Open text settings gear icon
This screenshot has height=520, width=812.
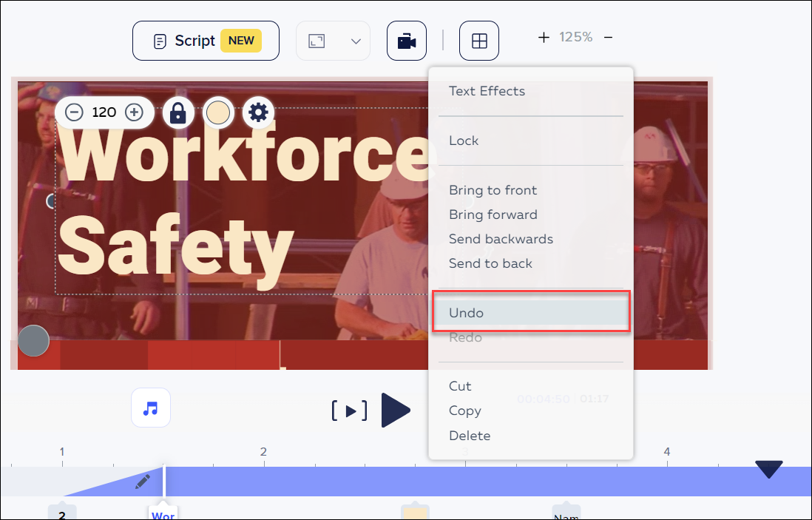[258, 112]
